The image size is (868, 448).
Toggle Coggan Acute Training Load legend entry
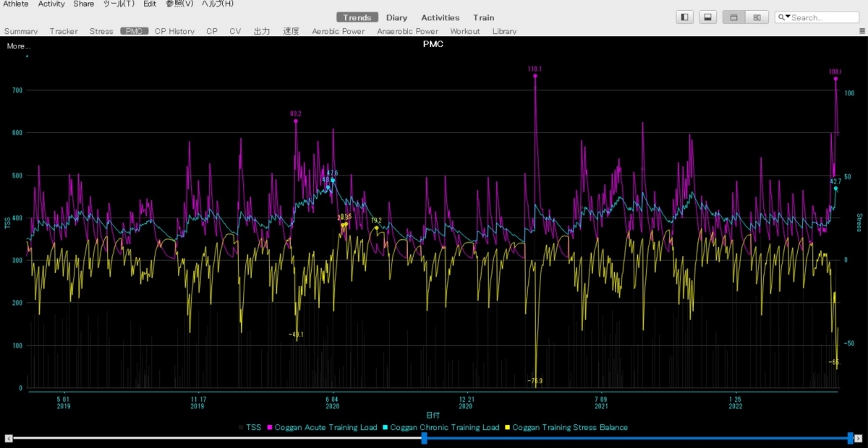pos(323,428)
